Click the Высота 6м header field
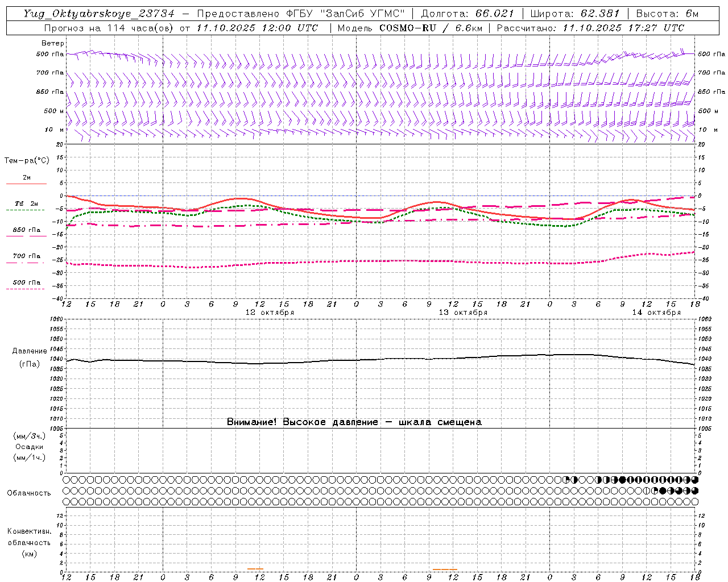This screenshot has height=582, width=728. pyautogui.click(x=667, y=14)
